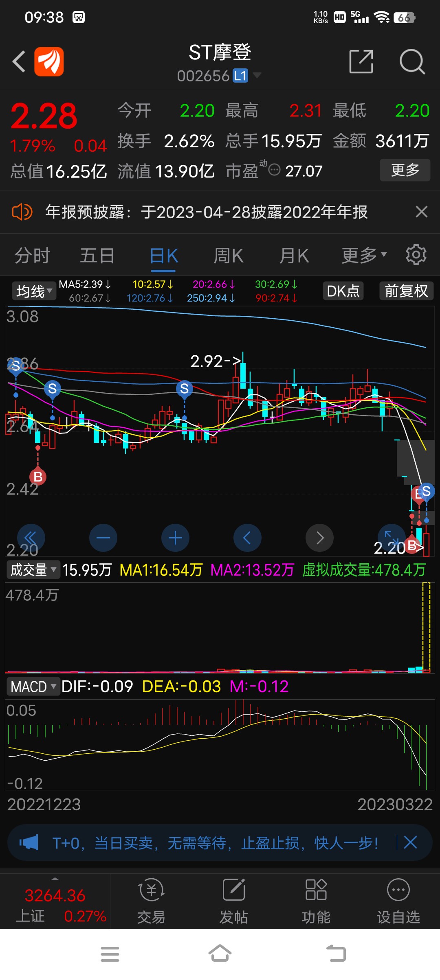Switch to the 分时 tab
Viewport: 440px width, 980px height.
33,256
